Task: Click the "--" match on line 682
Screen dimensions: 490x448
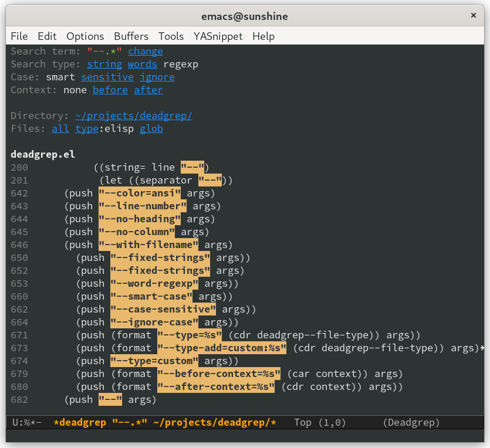Action: pyautogui.click(x=110, y=399)
